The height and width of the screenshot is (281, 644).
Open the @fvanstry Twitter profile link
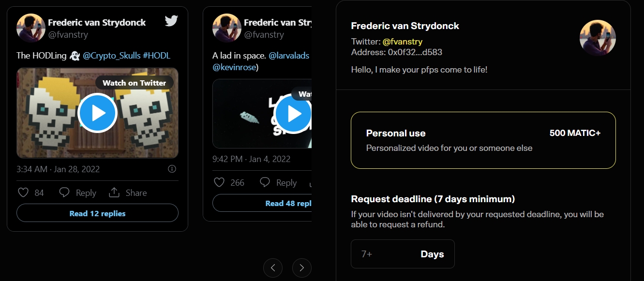[403, 42]
